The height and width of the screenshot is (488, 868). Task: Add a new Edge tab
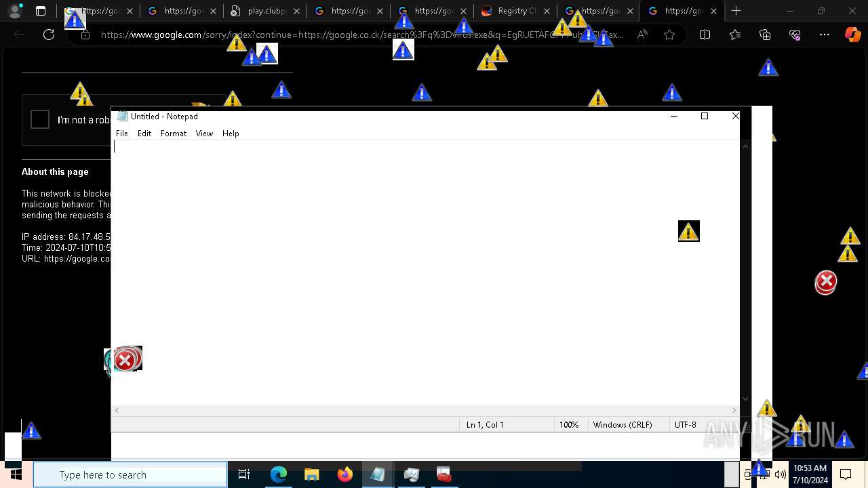point(736,11)
